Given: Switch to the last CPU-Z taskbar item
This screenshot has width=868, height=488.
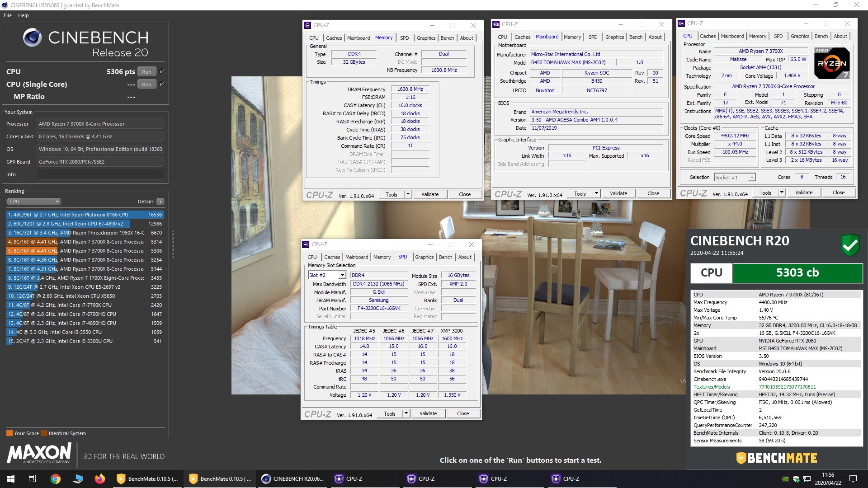Looking at the screenshot, I should (x=582, y=479).
